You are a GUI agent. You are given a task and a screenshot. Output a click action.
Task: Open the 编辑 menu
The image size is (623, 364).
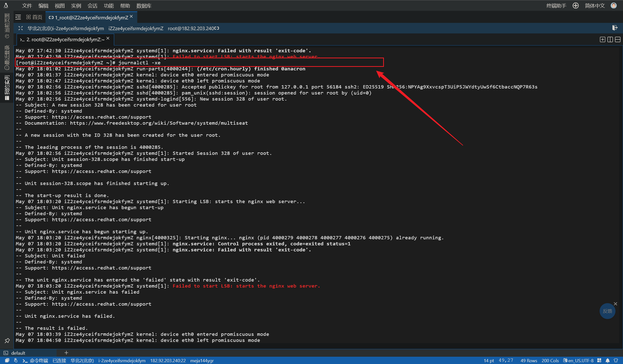[43, 6]
